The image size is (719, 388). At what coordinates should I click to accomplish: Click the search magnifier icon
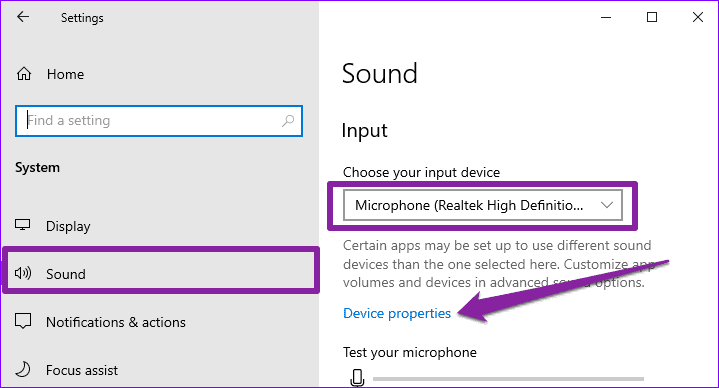pos(288,121)
